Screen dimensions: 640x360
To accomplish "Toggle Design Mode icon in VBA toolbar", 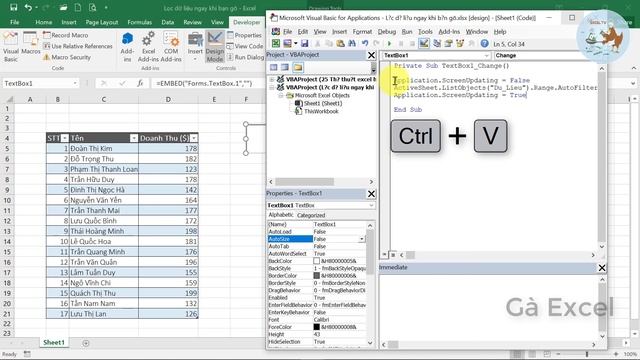I will pos(424,43).
